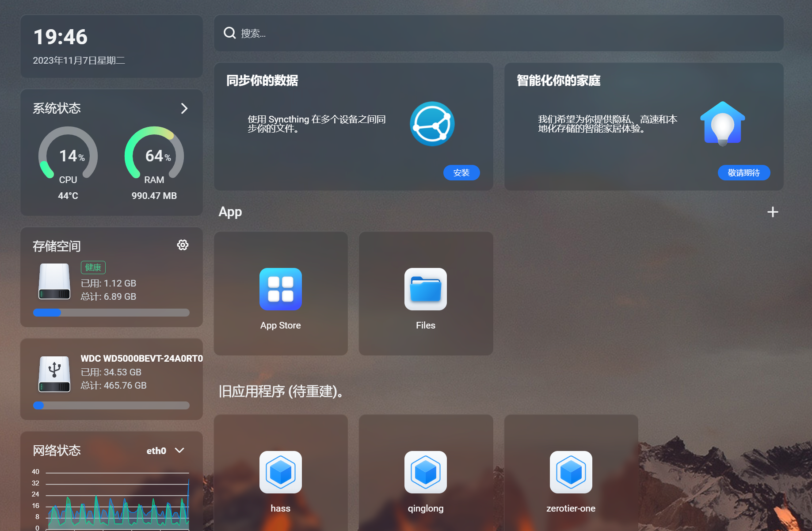Viewport: 812px width, 531px height.
Task: Click the system storage usage bar
Action: coord(111,313)
